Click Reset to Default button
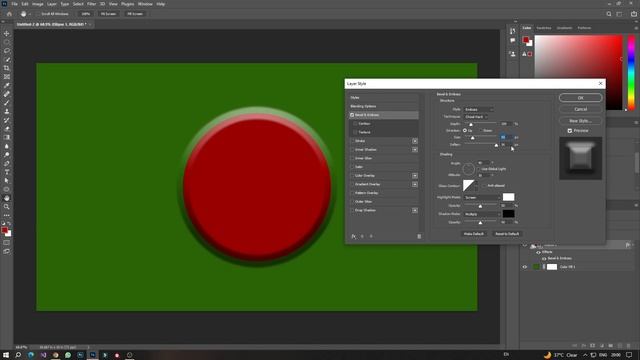This screenshot has height=360, width=640. (507, 234)
